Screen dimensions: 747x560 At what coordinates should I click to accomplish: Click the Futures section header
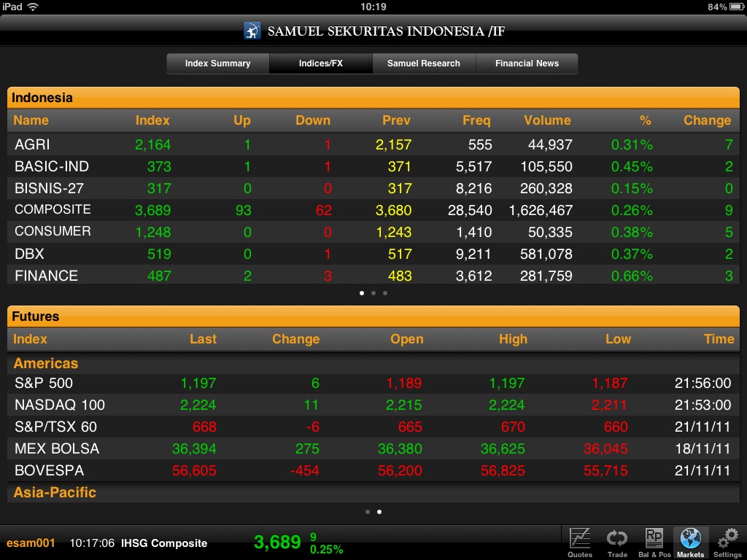coord(373,316)
